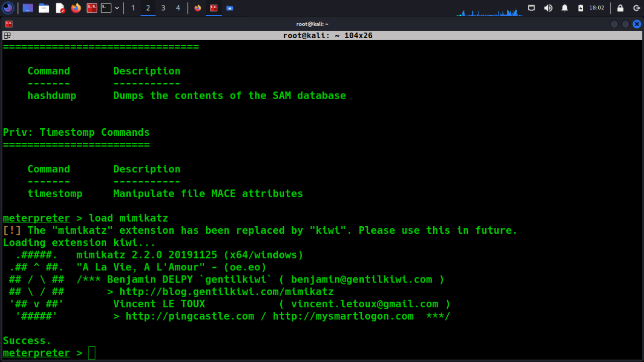This screenshot has height=362, width=644.
Task: Expand the terminal launcher dropdown arrow
Action: 117,8
